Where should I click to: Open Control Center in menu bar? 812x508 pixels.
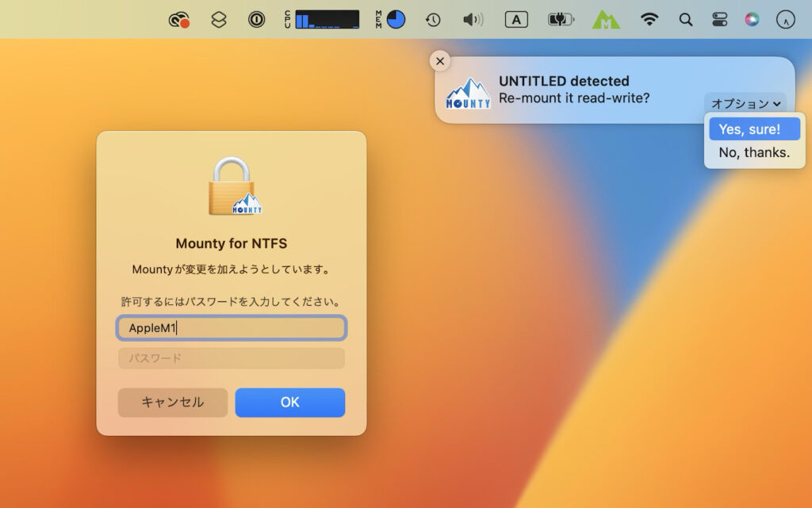click(x=719, y=19)
